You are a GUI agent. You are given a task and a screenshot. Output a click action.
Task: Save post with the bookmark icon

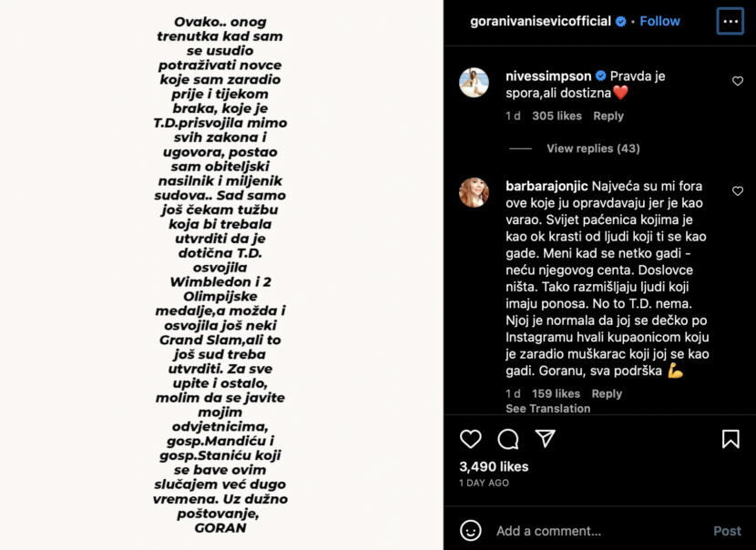pyautogui.click(x=730, y=439)
